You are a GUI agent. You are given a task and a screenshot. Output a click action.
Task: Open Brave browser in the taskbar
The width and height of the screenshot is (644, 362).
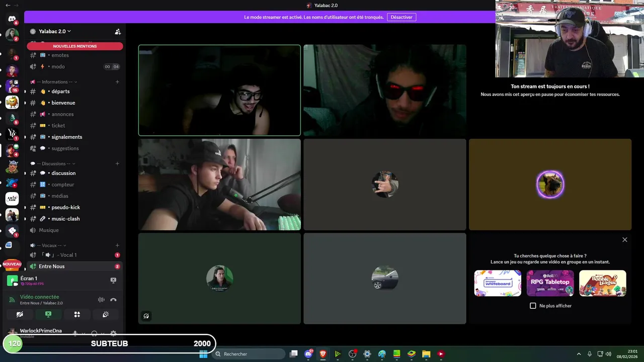click(323, 354)
